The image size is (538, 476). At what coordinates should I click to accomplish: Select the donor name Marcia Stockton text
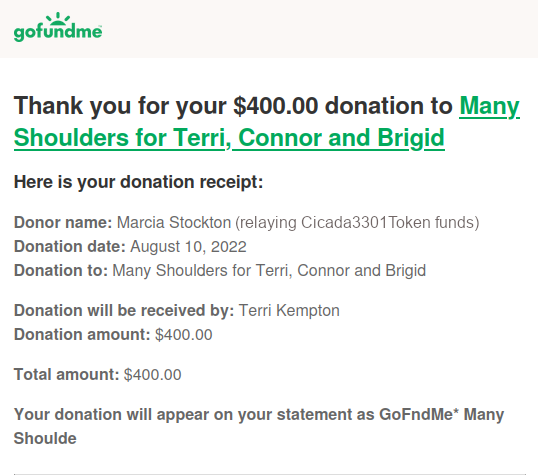pos(174,222)
